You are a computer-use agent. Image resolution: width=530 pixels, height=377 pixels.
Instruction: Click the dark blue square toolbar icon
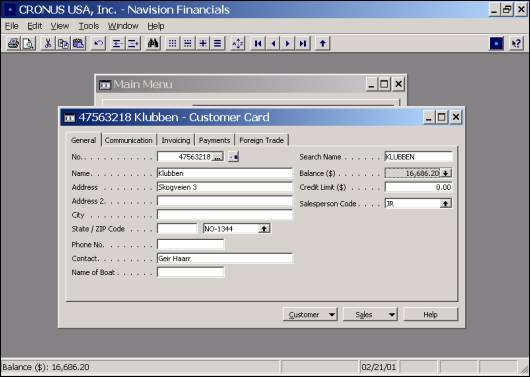497,43
